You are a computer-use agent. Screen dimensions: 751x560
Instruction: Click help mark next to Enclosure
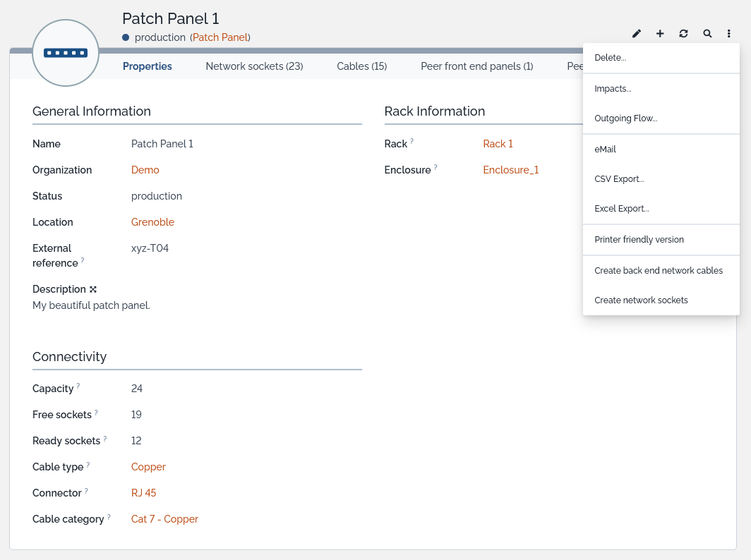coord(435,168)
